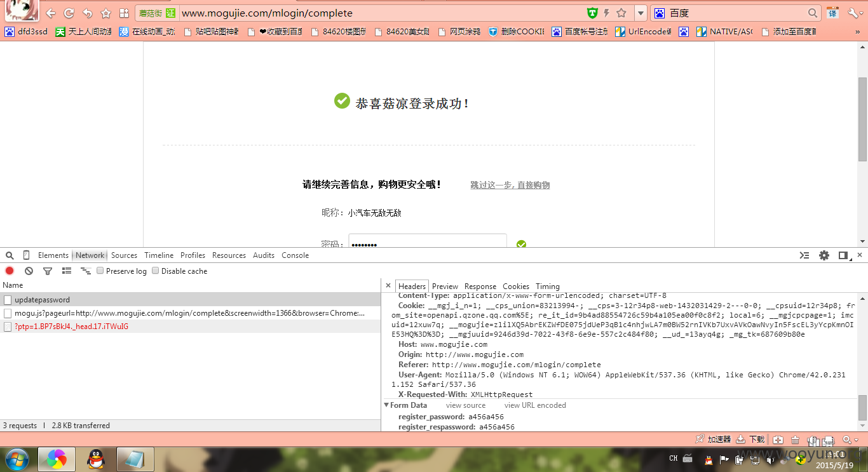Switch to the DevTools Console panel tab
Image resolution: width=868 pixels, height=472 pixels.
pyautogui.click(x=295, y=255)
